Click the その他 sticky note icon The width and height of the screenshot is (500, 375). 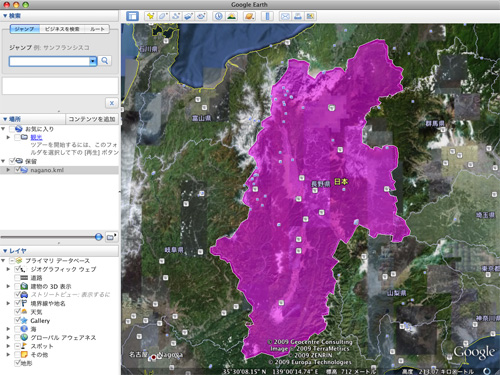tap(24, 354)
